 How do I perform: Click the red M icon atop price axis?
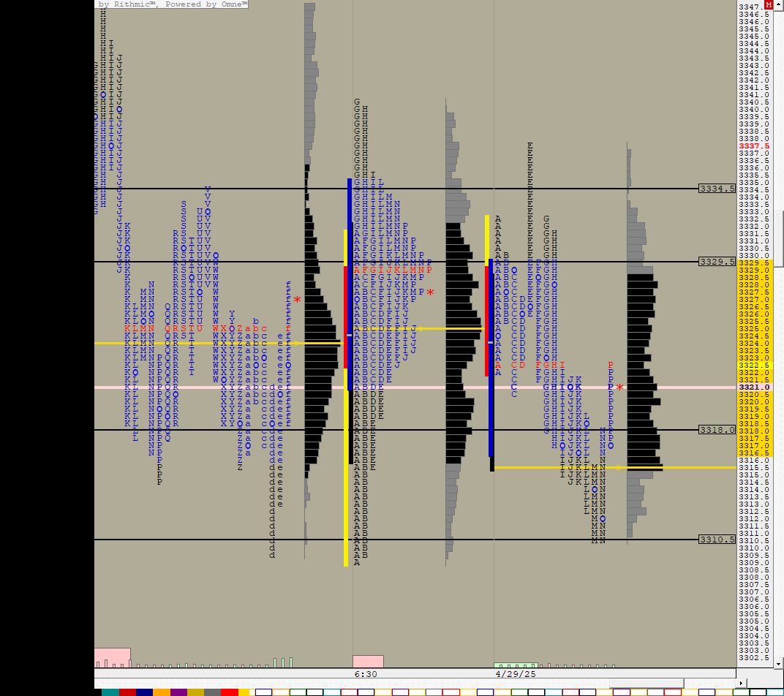769,4
